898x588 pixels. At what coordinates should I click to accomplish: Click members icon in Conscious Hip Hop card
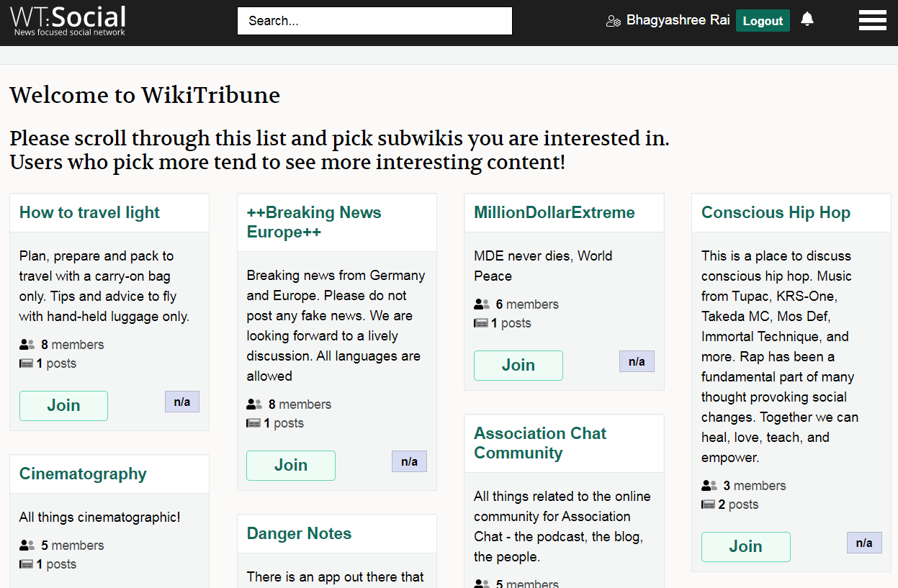709,486
